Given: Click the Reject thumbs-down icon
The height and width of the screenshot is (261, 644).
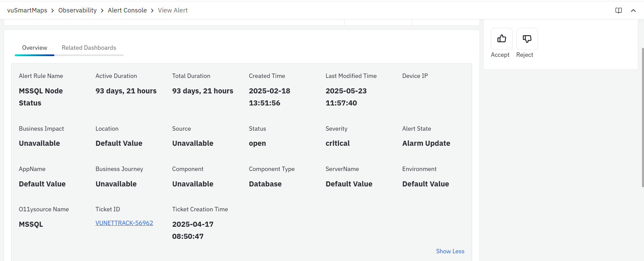Looking at the screenshot, I should click(x=527, y=39).
